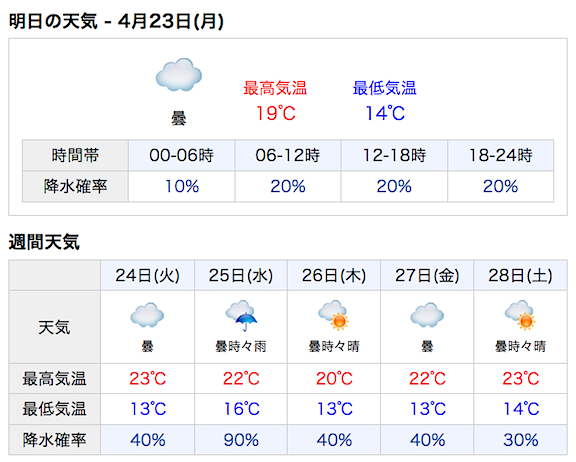Click the 28日(土) cloud and sun icon
The height and width of the screenshot is (462, 576).
[520, 315]
